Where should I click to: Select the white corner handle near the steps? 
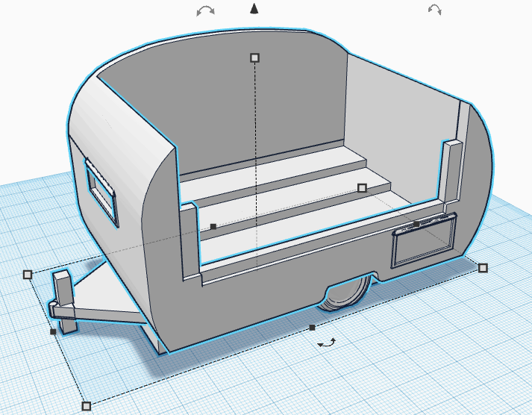click(362, 187)
